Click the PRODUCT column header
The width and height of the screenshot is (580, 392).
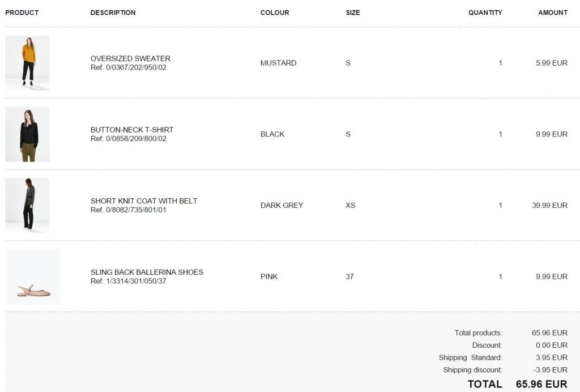point(22,12)
